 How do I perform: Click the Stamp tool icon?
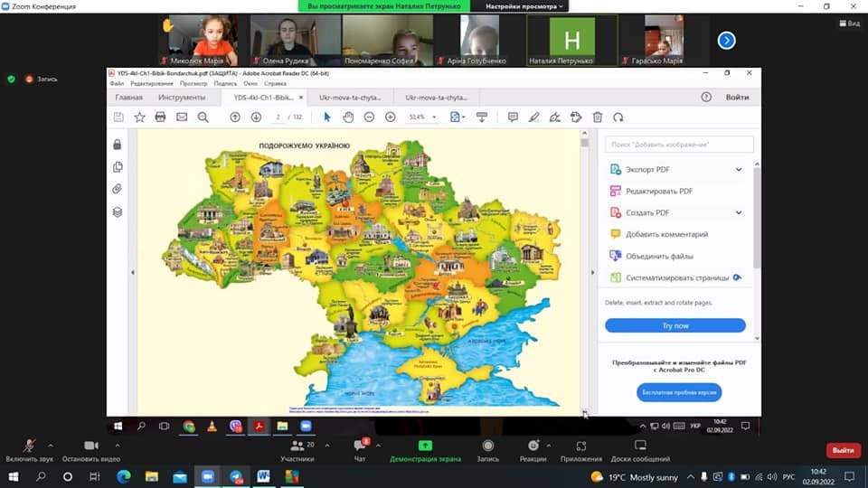(576, 117)
